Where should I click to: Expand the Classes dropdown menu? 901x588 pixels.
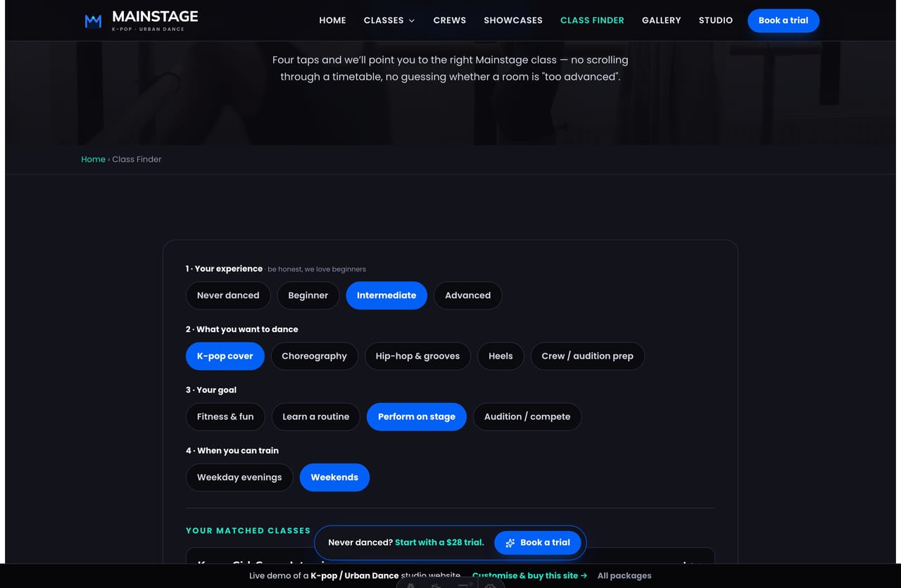389,20
